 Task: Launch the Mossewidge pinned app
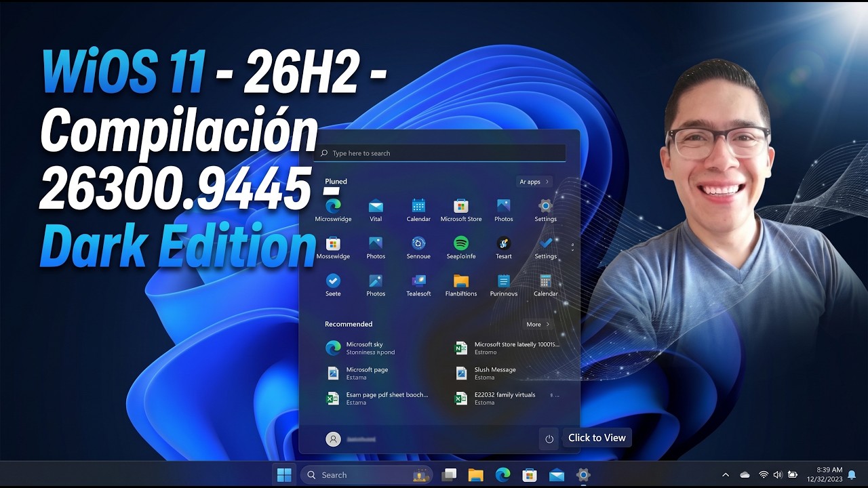[333, 247]
